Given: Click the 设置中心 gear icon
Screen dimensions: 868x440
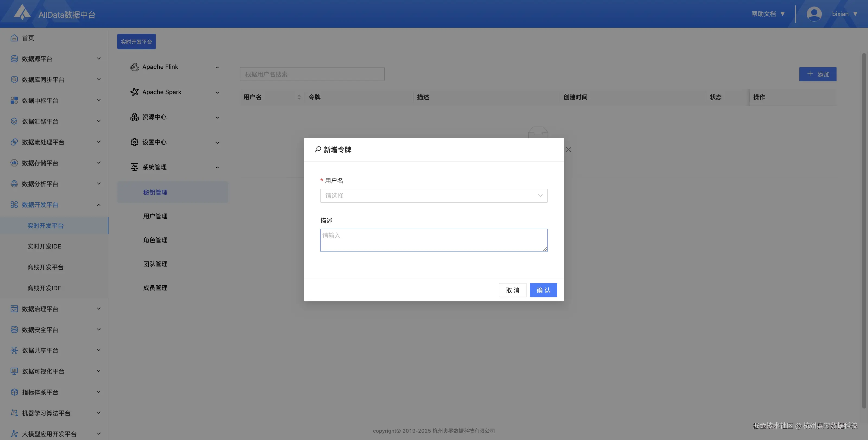Looking at the screenshot, I should pos(135,142).
